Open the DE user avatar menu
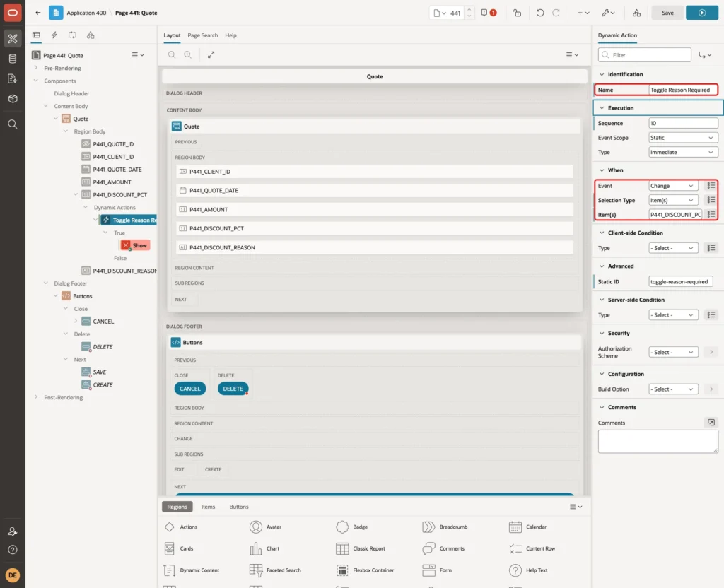The width and height of the screenshot is (724, 588). (13, 575)
